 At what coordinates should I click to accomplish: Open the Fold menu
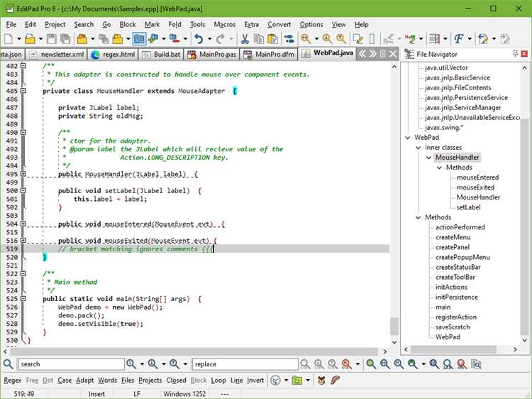pyautogui.click(x=174, y=24)
